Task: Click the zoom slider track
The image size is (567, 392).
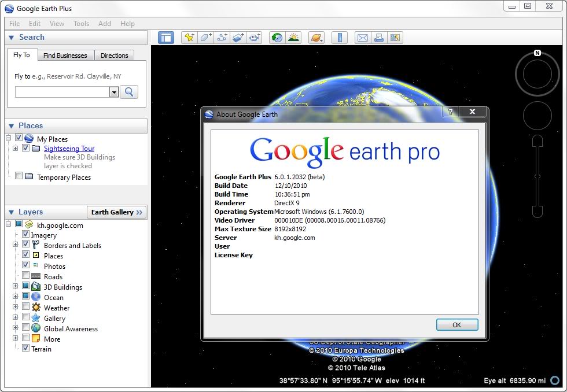Action: pyautogui.click(x=537, y=177)
